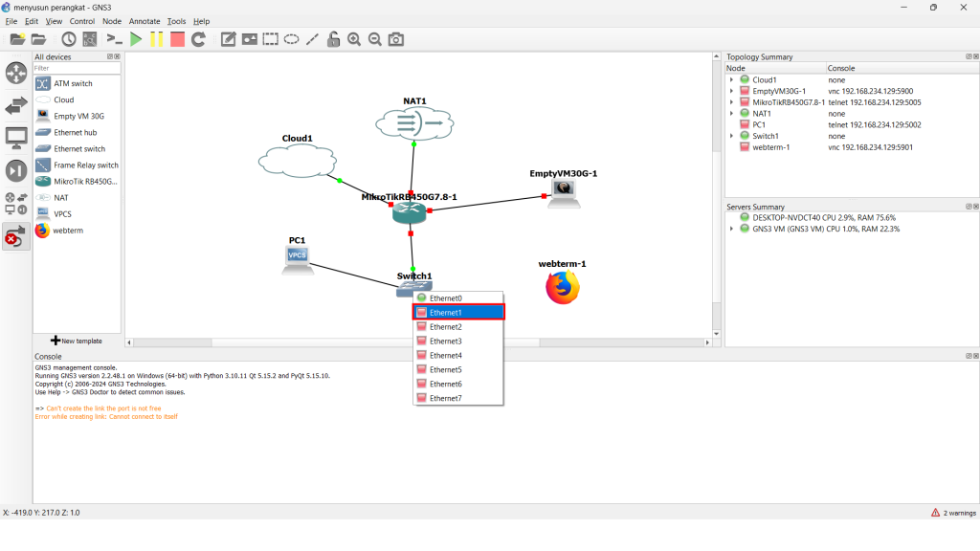Stop all nodes with the red square icon
Screen dimensions: 980x551
[x=177, y=39]
